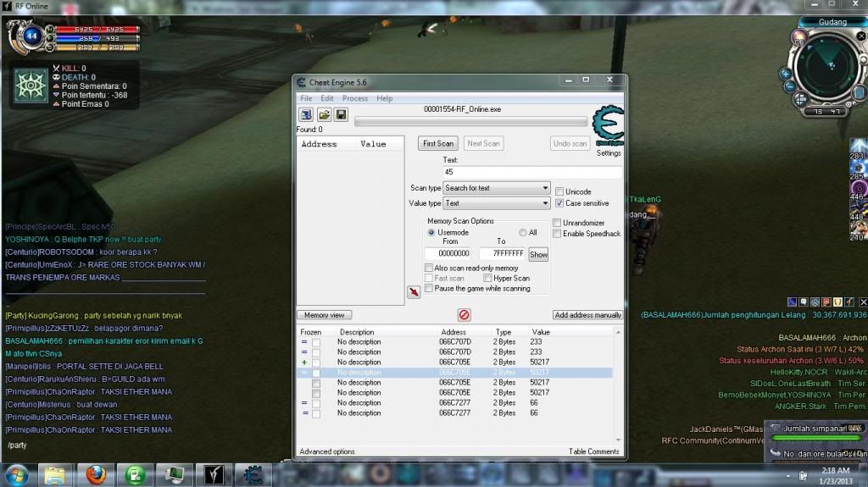Freeze first 066C707D address row checkbox

coord(316,342)
